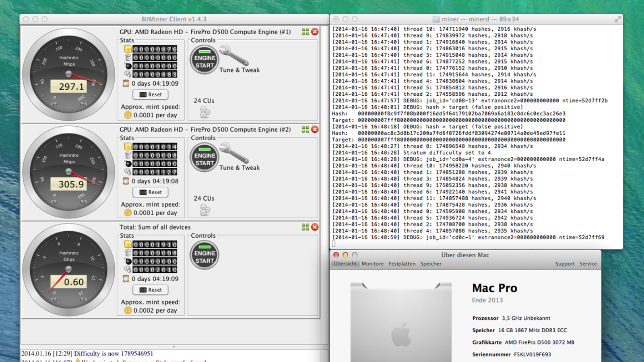Click 'AMD FirePro D500 3072 MB' Grafikkarte value
644x362 pixels.
coord(539,342)
